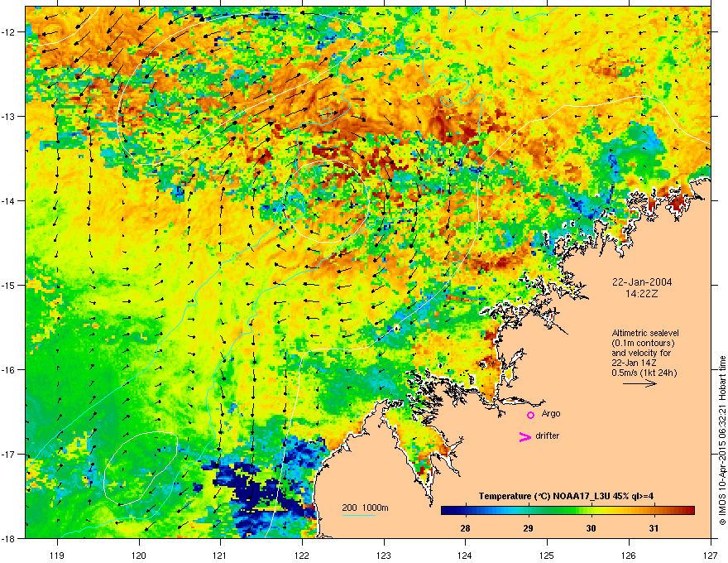Click the cyan 200 1000m depth contour legend line
Screen dimensions: 728x563
[358, 515]
